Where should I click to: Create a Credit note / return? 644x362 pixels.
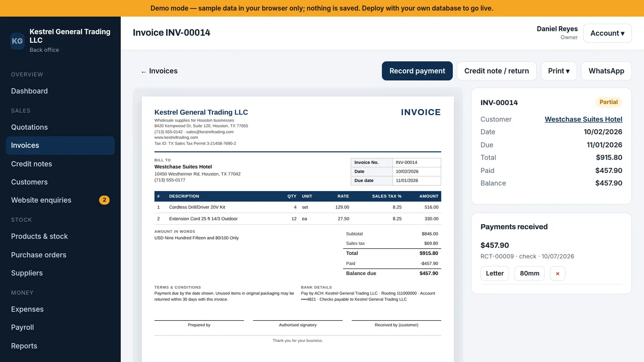coord(497,71)
